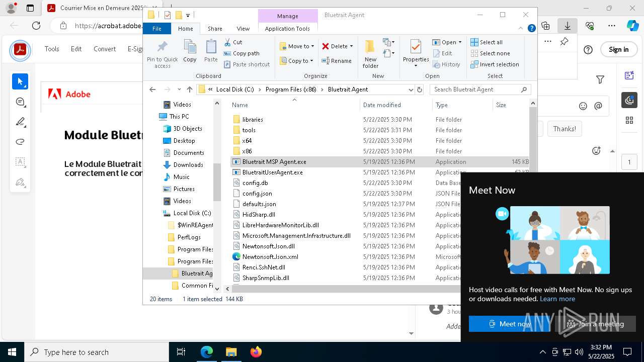Open Acrobat Convert menu

coord(105,49)
